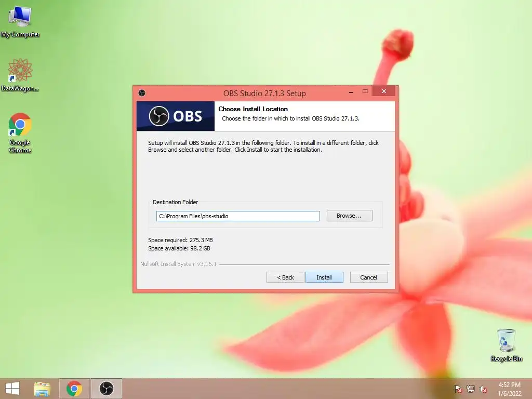
Task: Open File Explorer from the taskbar
Action: coord(42,389)
